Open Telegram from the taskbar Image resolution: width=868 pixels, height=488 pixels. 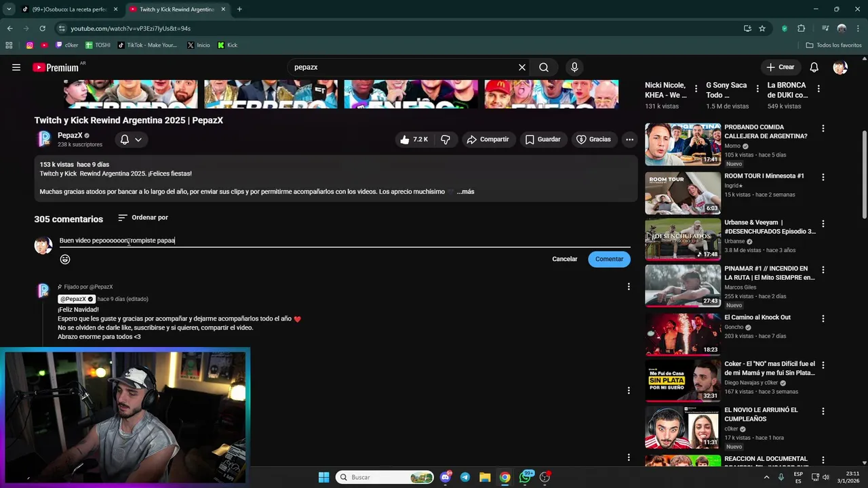(465, 477)
